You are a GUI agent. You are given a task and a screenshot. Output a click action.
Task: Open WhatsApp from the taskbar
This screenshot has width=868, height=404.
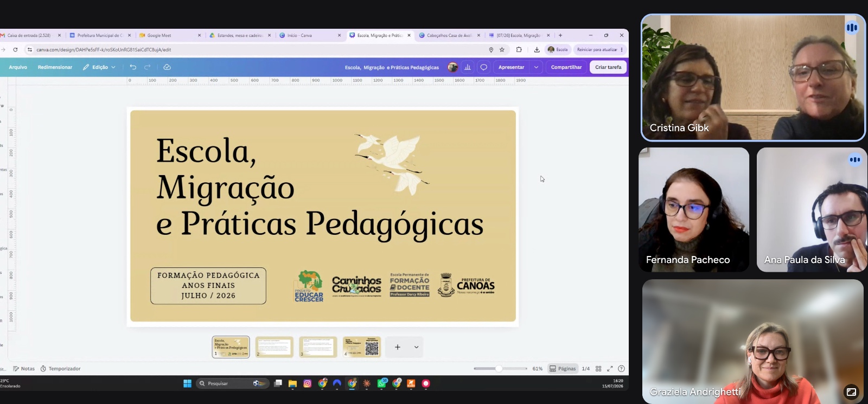[x=382, y=383]
